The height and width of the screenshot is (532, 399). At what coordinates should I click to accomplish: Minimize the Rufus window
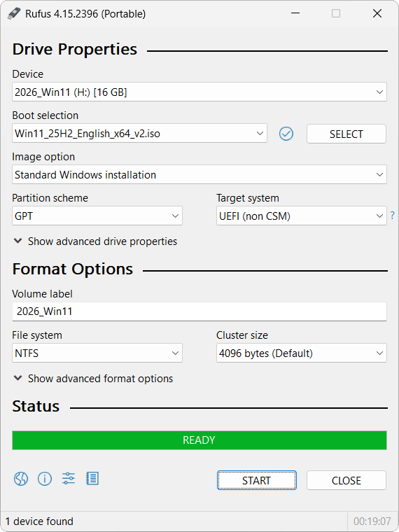pos(295,13)
